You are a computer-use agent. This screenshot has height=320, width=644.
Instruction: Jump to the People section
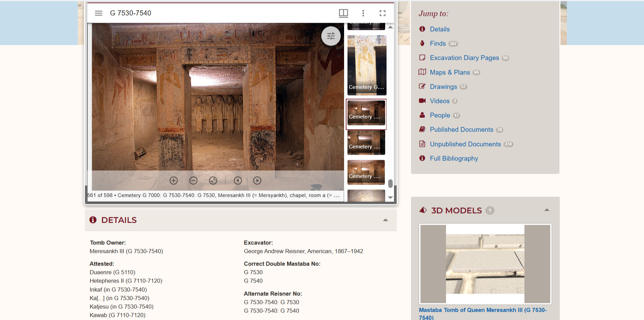pos(440,115)
